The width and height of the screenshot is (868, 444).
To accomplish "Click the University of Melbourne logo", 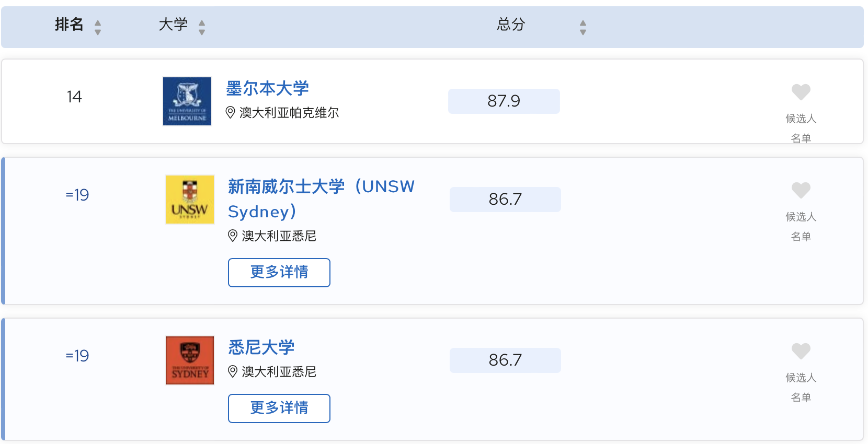I will click(x=187, y=101).
